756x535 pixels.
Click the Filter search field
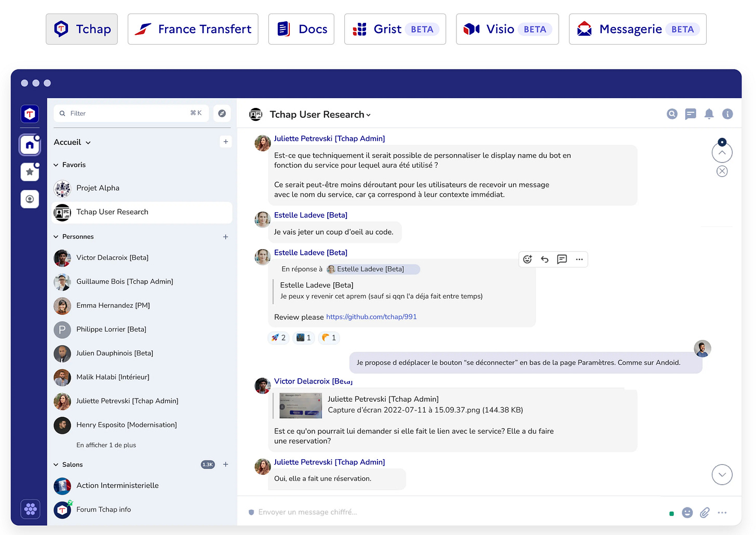coord(131,113)
